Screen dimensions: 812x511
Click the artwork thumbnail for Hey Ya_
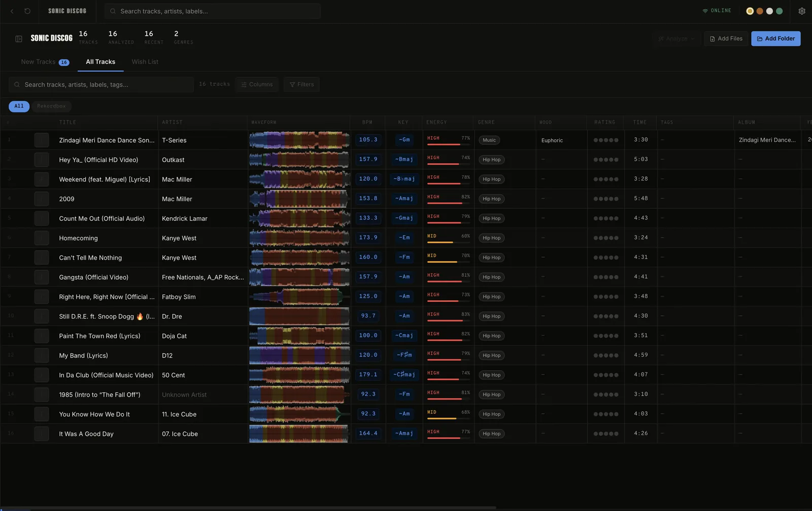[x=42, y=159]
